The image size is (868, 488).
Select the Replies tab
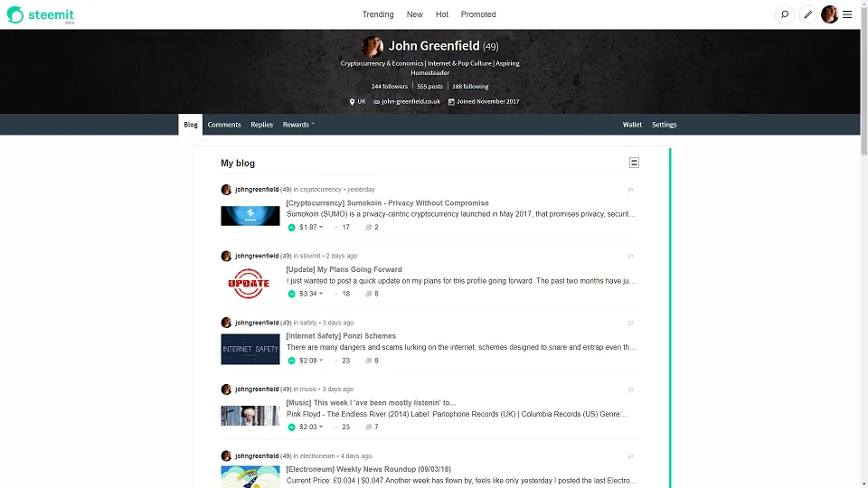click(262, 125)
